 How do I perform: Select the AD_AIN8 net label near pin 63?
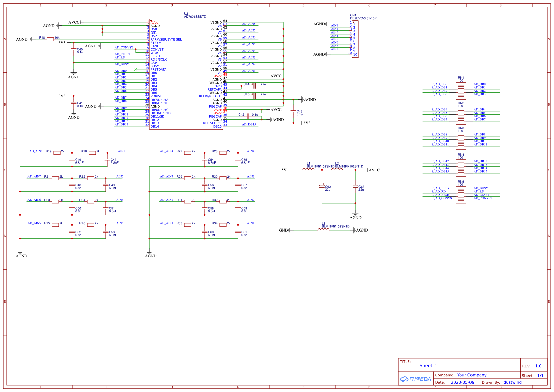(x=248, y=24)
